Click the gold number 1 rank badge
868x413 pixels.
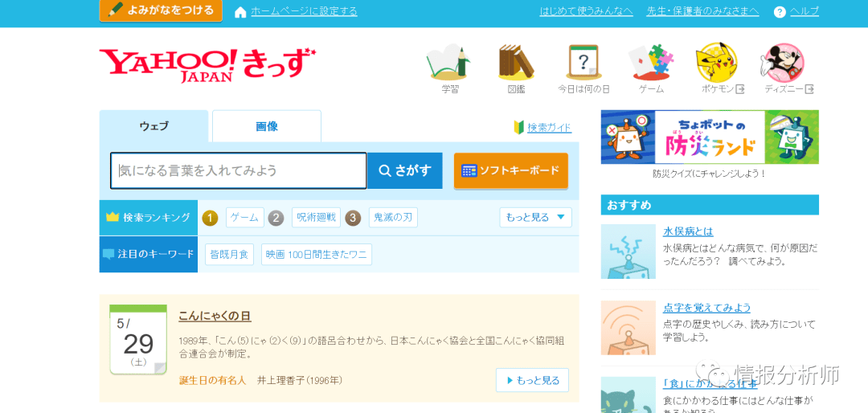(x=211, y=218)
